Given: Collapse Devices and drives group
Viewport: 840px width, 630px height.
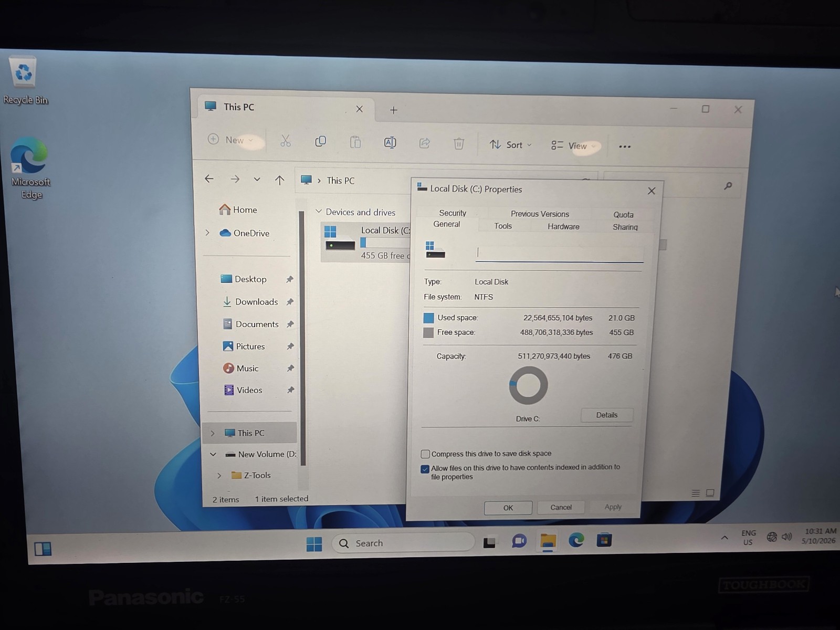Looking at the screenshot, I should [318, 211].
